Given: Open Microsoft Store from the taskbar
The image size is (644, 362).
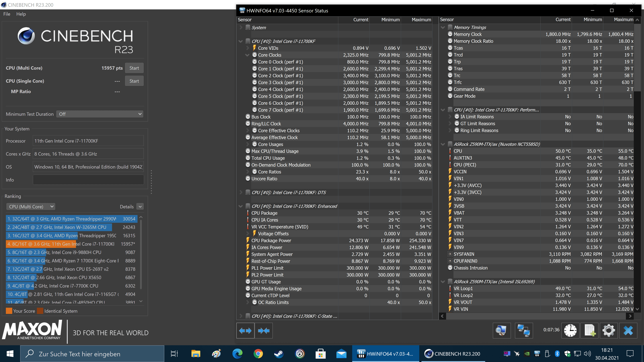Looking at the screenshot, I should click(x=320, y=354).
